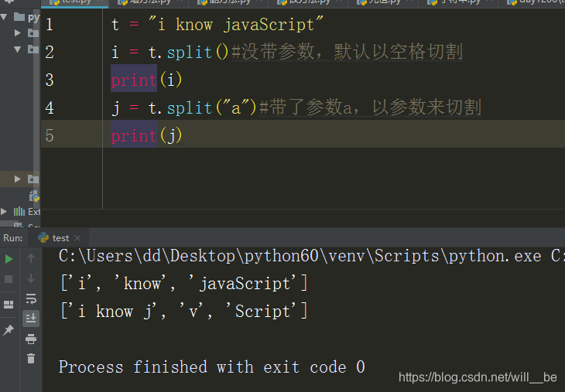Expand External Libraries node
565x392 pixels.
[4, 211]
